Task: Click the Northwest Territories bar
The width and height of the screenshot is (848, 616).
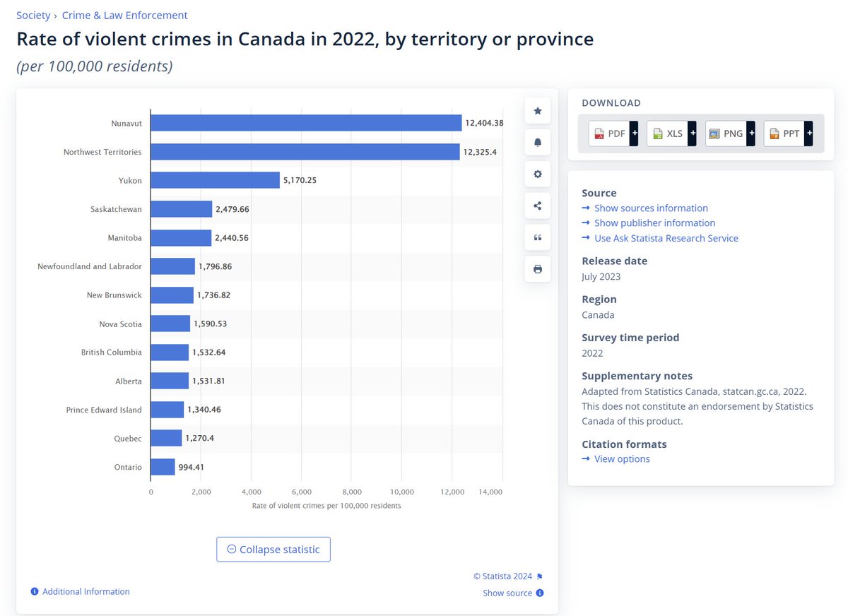Action: (x=305, y=152)
